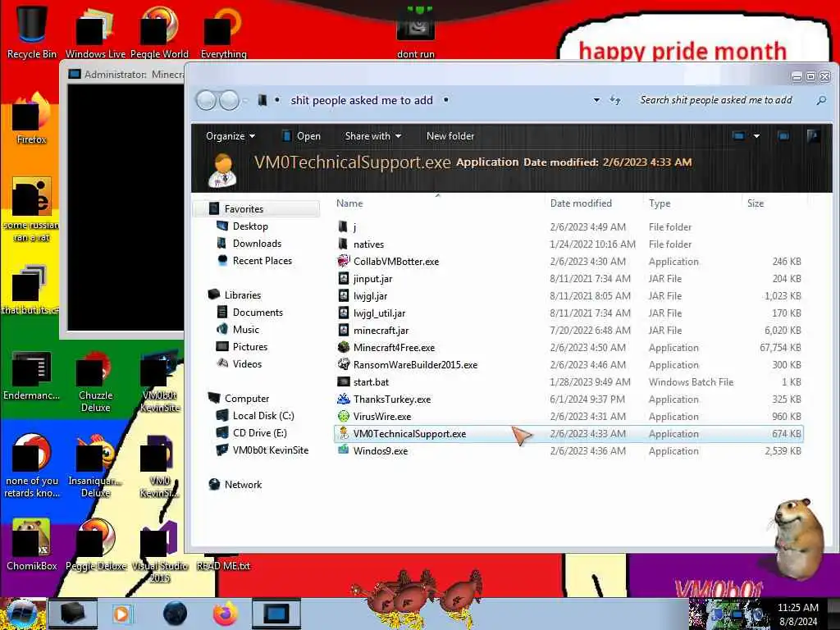Click the Open button in toolbar

pyautogui.click(x=301, y=136)
